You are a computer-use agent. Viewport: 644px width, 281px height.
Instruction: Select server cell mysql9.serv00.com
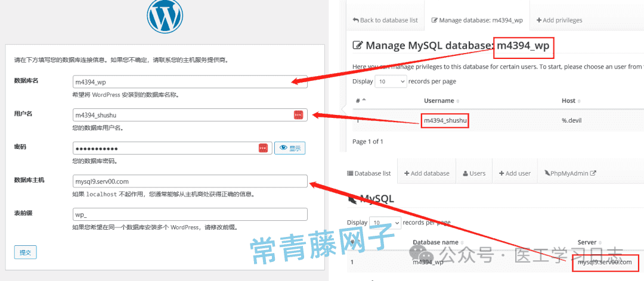tap(604, 262)
